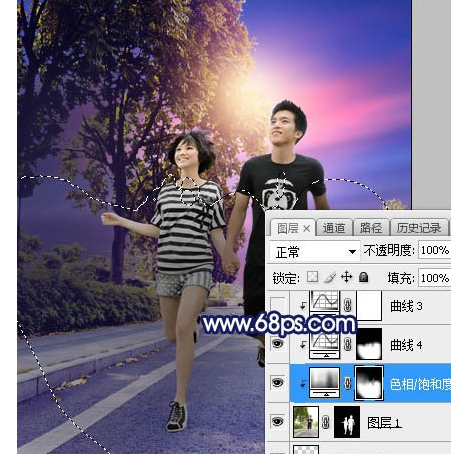Switch to the 历史记录 tab
The width and height of the screenshot is (455, 454).
click(419, 228)
